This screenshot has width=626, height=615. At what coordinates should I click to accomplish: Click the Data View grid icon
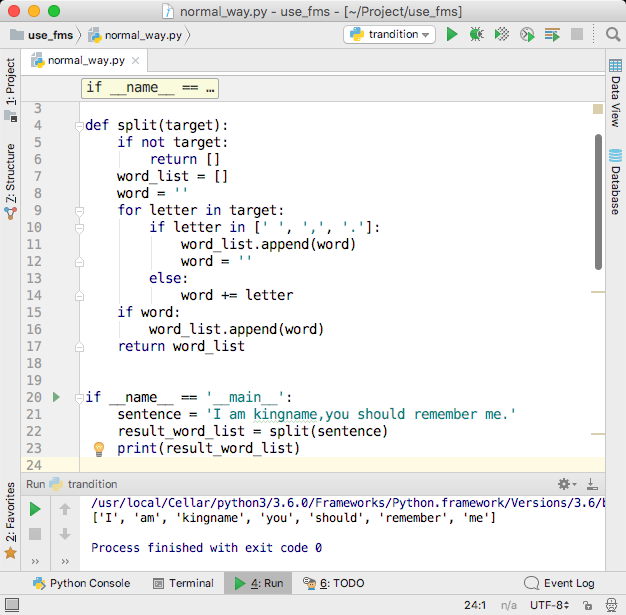point(615,65)
